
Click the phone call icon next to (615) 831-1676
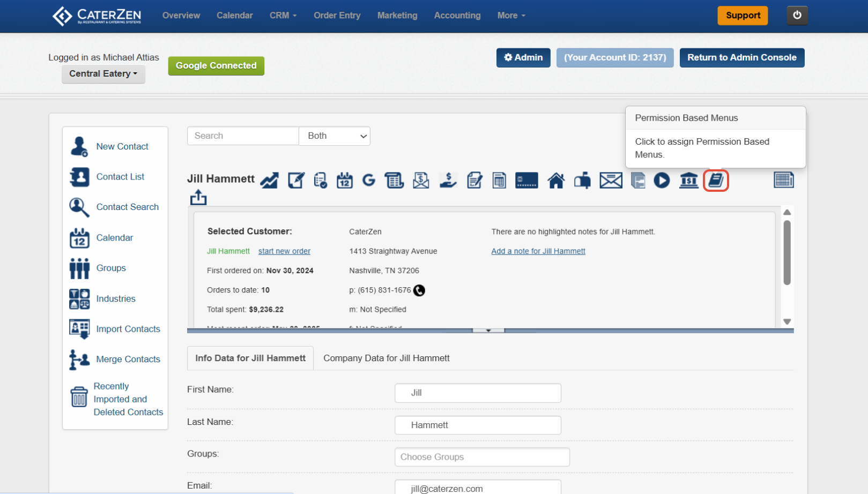pos(419,290)
